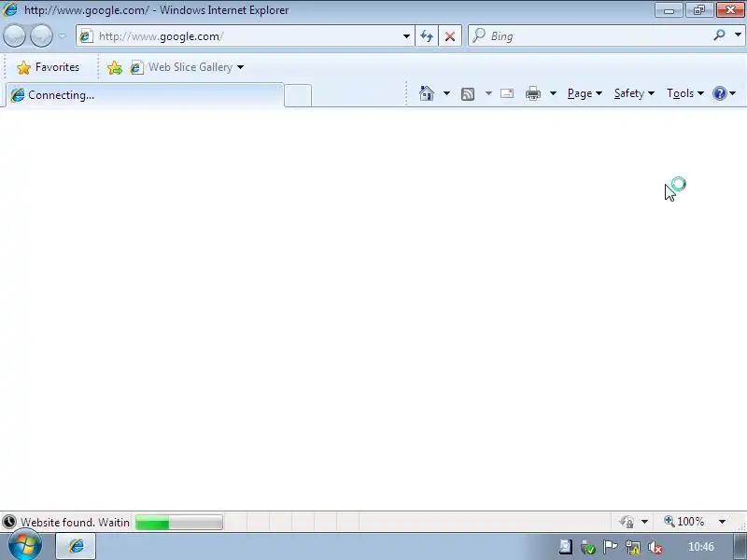The image size is (747, 560).
Task: Click the muted volume tray icon
Action: (x=655, y=547)
